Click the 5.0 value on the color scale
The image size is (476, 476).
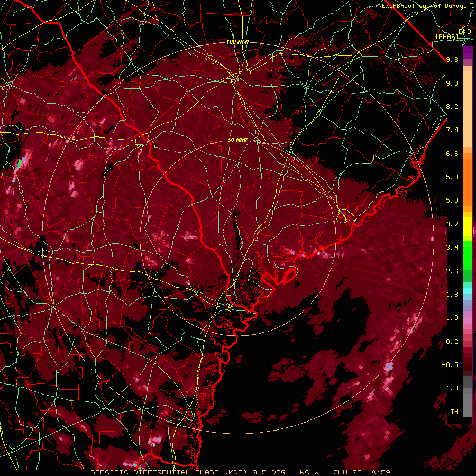click(x=452, y=200)
